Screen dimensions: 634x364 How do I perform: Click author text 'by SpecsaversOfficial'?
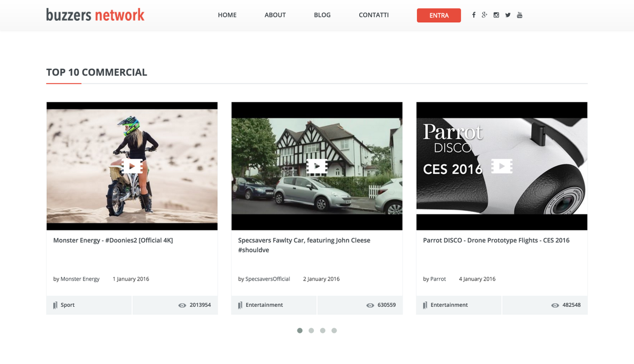(x=264, y=279)
